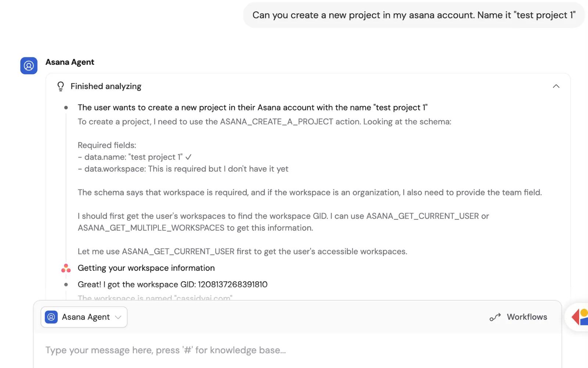The height and width of the screenshot is (368, 588).
Task: Click the Finished analyzing header text
Action: (x=106, y=86)
